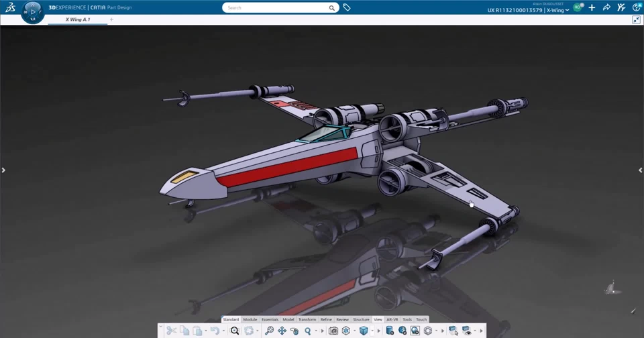Screen dimensions: 644x338
Task: Expand more tools arrow after the view mode dropdown
Action: (378, 331)
